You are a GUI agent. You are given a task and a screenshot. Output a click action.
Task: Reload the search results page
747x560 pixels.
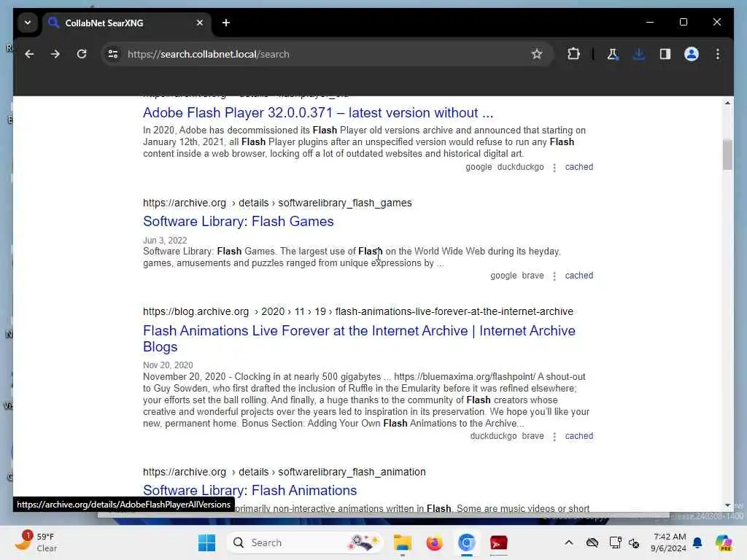[82, 54]
